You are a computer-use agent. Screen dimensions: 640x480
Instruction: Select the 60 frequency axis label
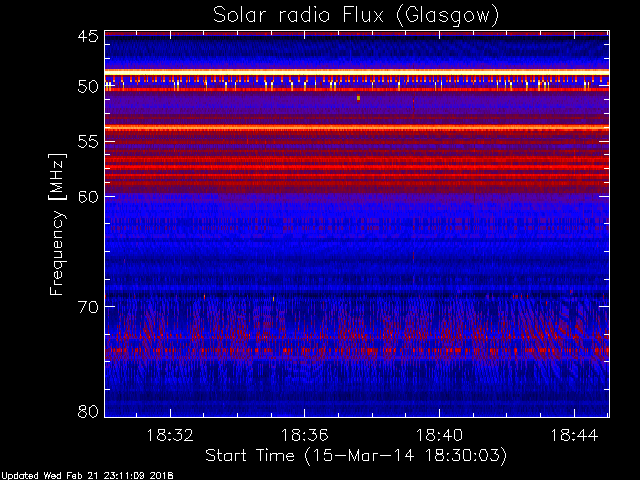[88, 197]
